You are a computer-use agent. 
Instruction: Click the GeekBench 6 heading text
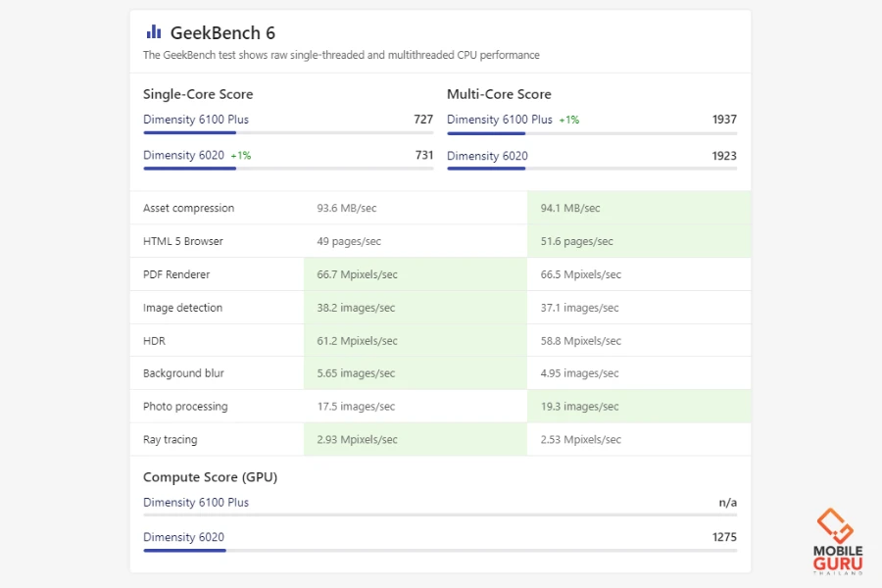click(x=222, y=33)
